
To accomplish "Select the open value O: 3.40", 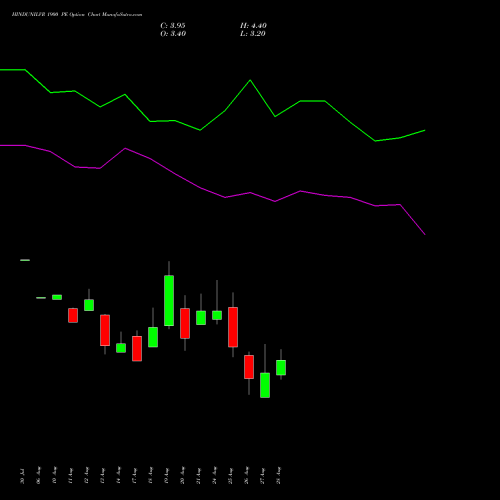I will [173, 34].
